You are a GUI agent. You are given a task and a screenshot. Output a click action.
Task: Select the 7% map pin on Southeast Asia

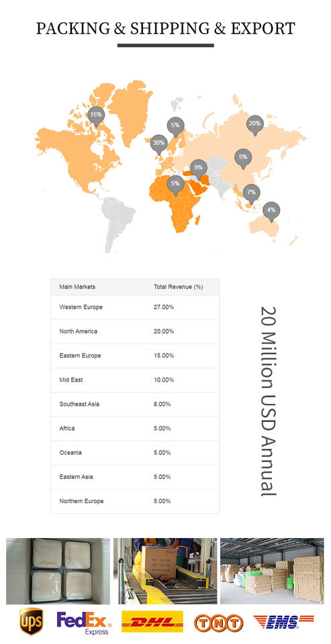point(251,195)
